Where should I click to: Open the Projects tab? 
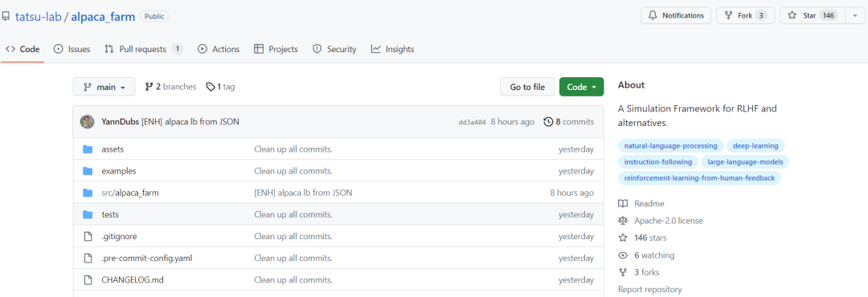tap(276, 49)
